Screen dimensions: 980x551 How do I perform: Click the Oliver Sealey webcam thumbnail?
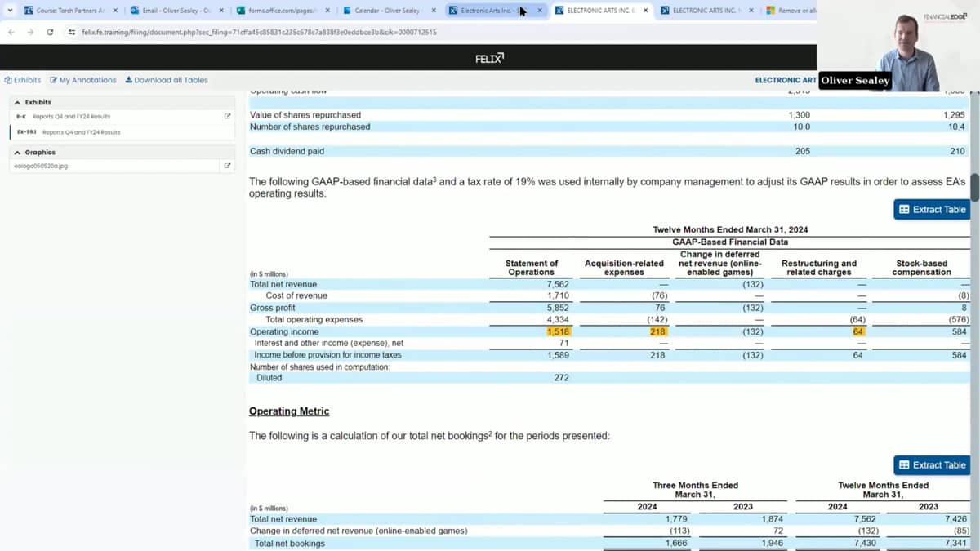pos(898,46)
